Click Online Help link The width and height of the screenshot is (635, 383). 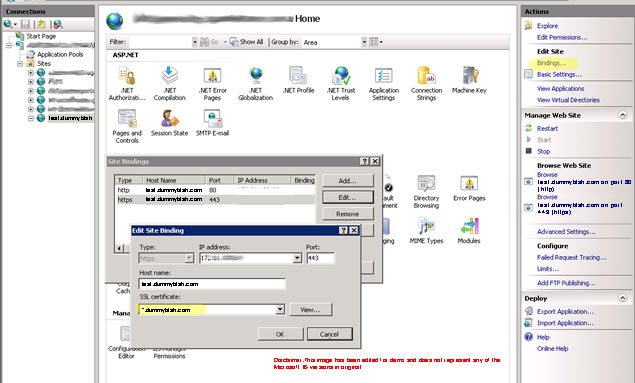552,349
